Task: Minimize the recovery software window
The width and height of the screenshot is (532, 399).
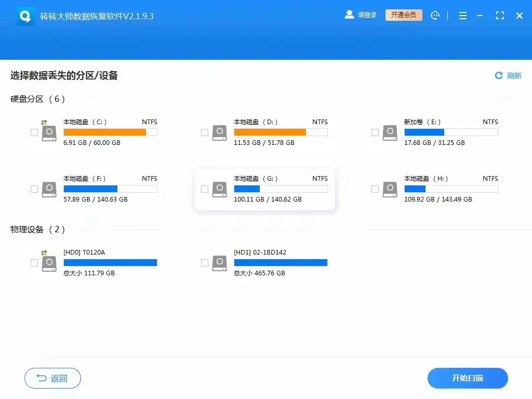Action: 480,16
